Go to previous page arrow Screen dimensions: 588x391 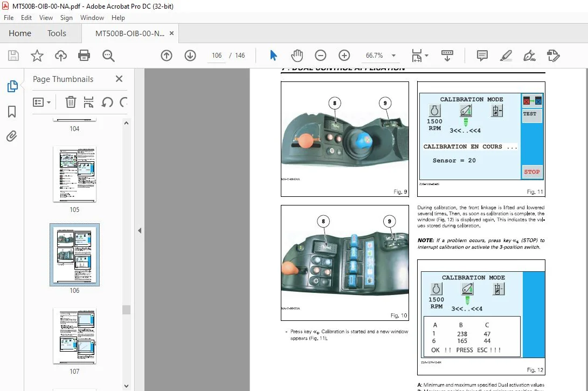coord(167,56)
